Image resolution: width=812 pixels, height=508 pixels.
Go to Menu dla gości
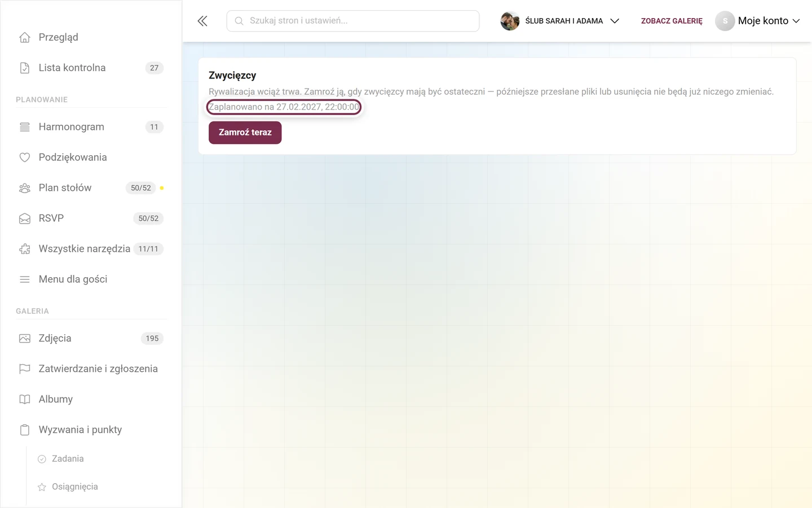[x=91, y=279]
